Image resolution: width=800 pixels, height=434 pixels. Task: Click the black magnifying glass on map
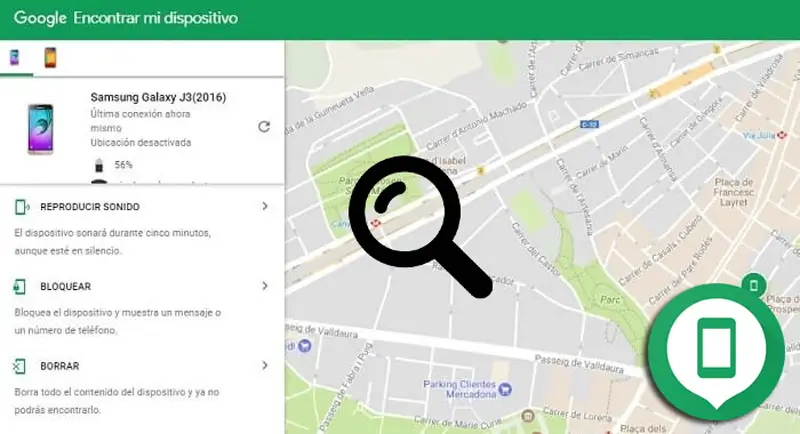(x=419, y=226)
